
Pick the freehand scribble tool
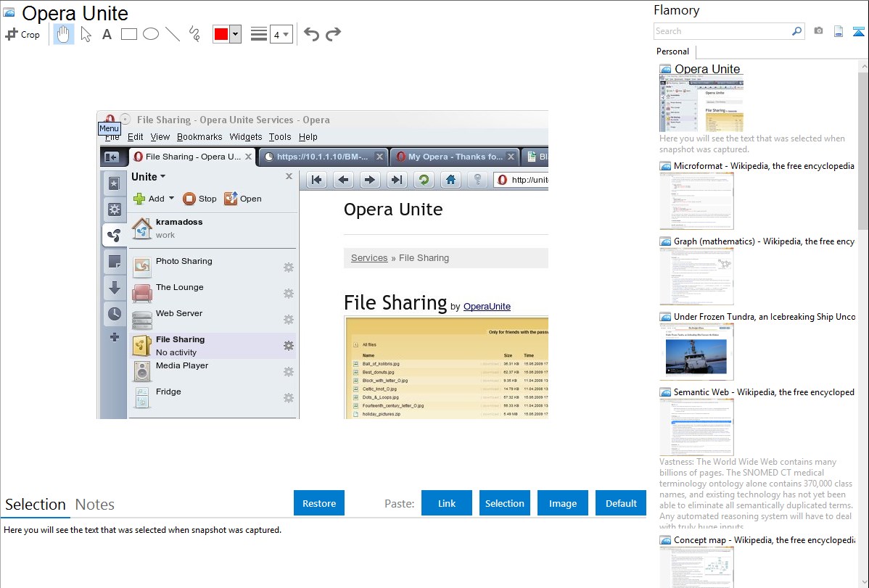pyautogui.click(x=194, y=34)
